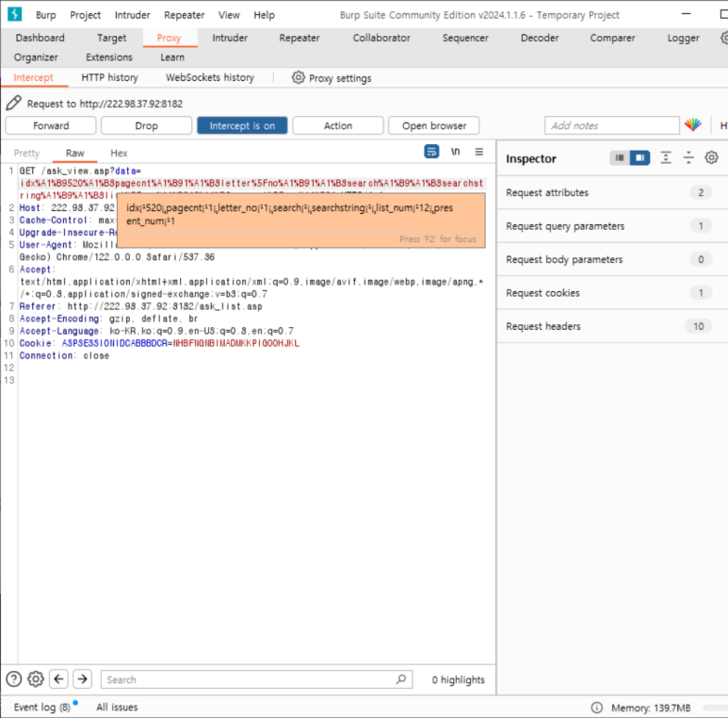Switch to Pretty view tab

point(26,153)
